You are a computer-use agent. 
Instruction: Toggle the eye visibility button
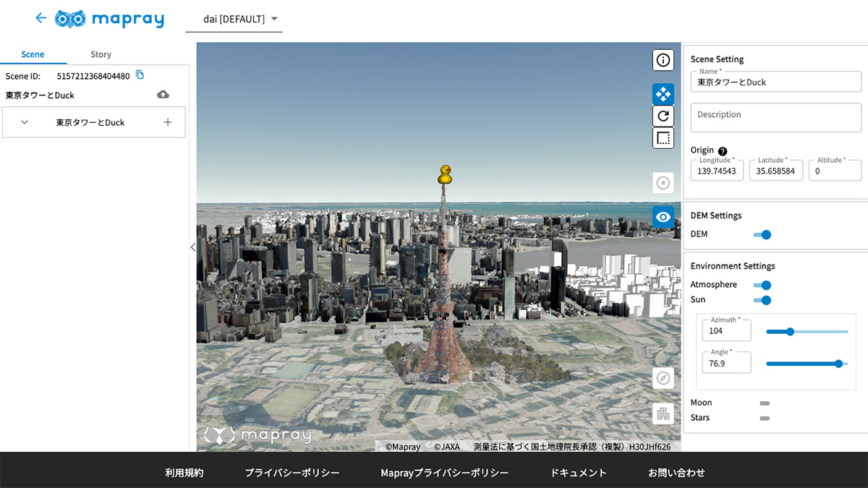point(663,217)
